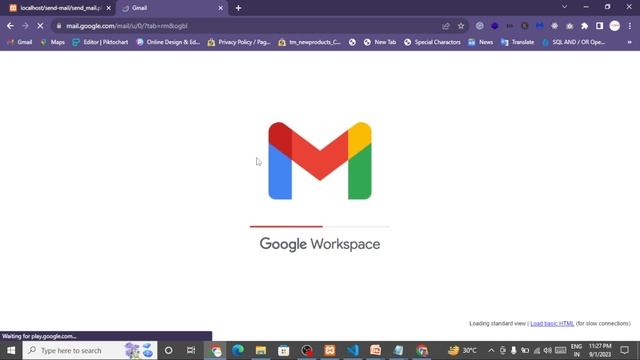Screen dimensions: 640x360
Task: Open File Explorer from the taskbar
Action: pos(261,350)
